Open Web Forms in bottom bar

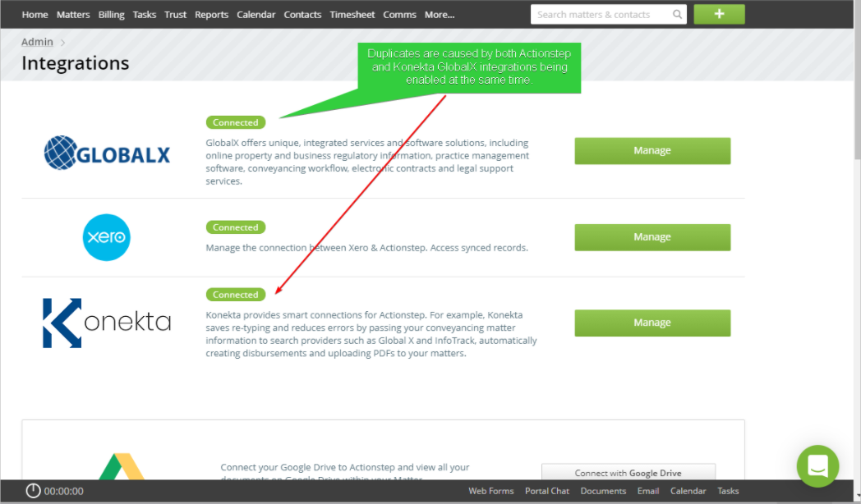tap(491, 491)
